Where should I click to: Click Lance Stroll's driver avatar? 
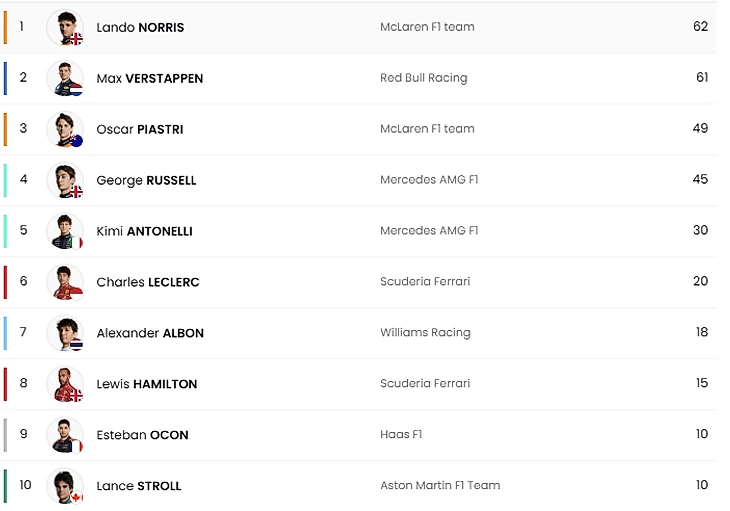65,486
